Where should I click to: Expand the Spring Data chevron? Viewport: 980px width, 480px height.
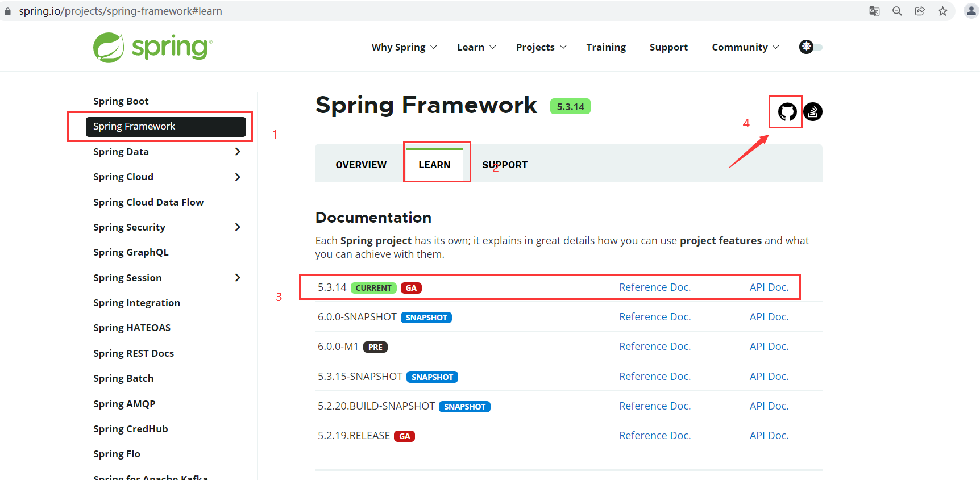pyautogui.click(x=238, y=152)
